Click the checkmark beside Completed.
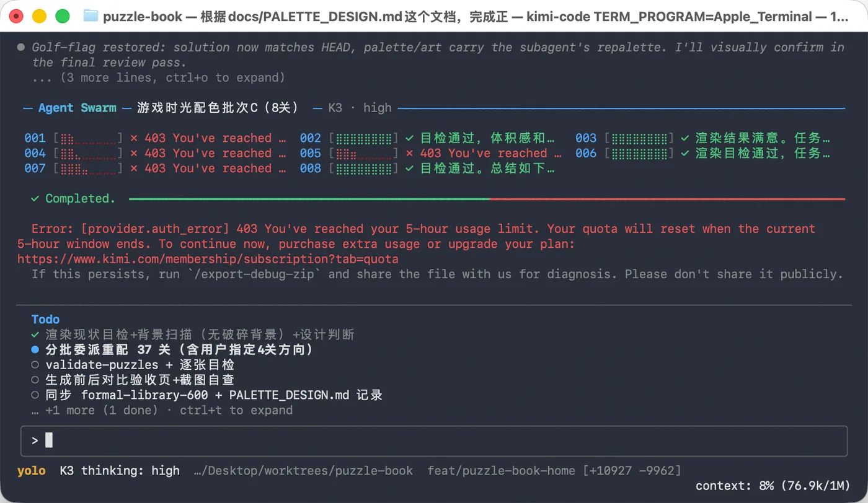The width and height of the screenshot is (868, 503). click(35, 199)
